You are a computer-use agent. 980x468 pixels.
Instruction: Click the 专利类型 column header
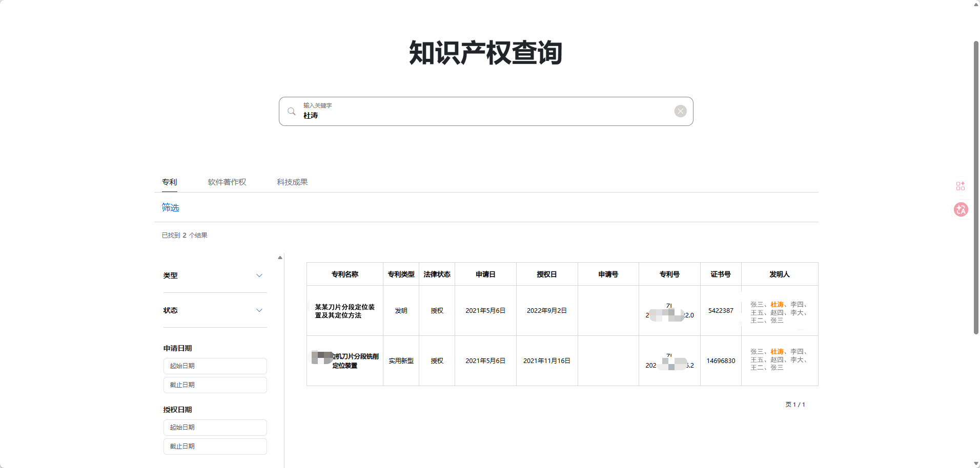point(401,274)
